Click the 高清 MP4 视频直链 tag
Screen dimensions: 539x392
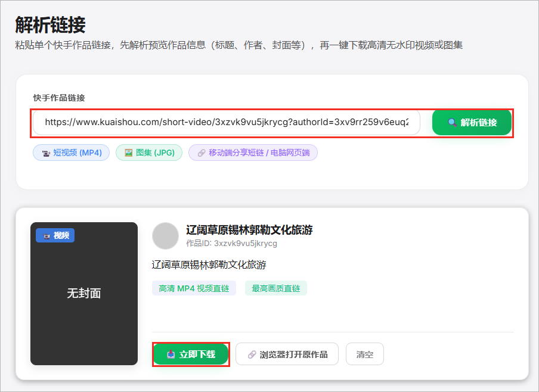(194, 288)
